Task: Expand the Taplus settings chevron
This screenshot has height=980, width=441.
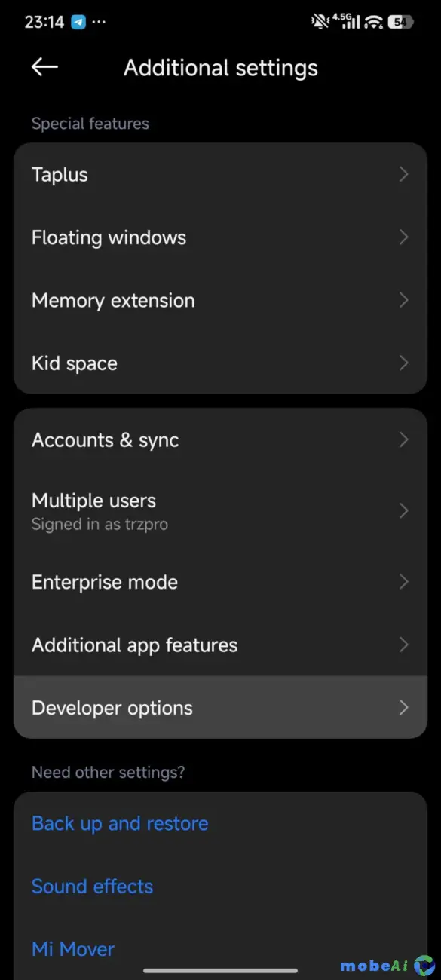Action: pos(404,174)
